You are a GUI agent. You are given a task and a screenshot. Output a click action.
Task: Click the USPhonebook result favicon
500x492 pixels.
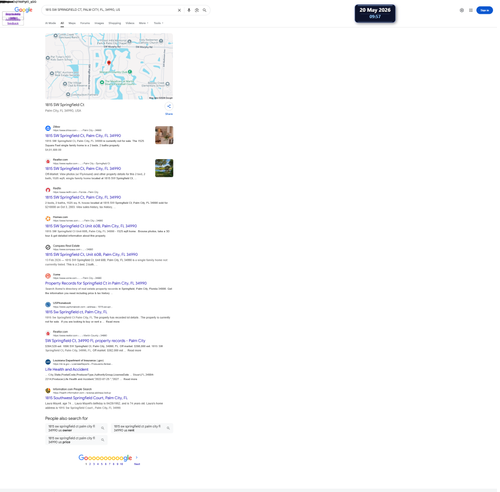48,305
